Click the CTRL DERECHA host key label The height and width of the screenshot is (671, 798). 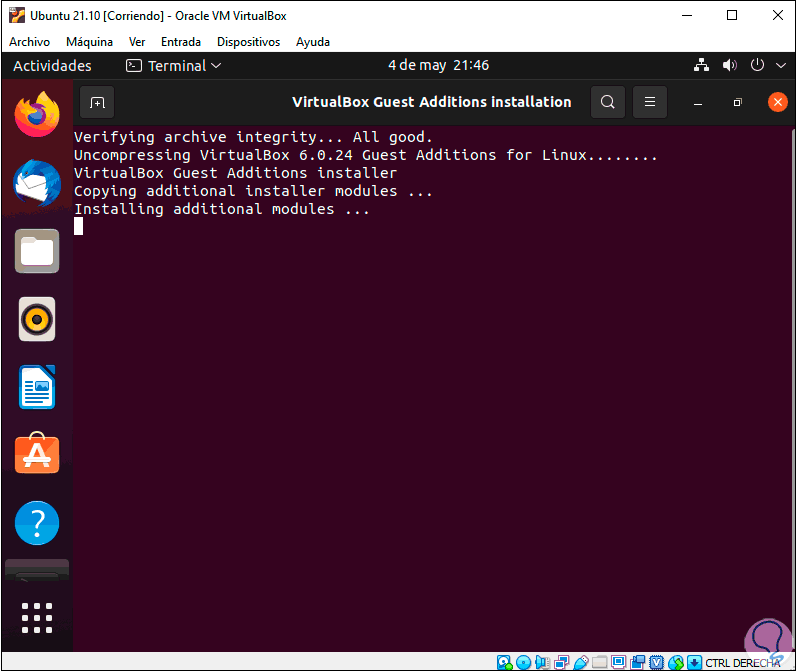pyautogui.click(x=743, y=663)
